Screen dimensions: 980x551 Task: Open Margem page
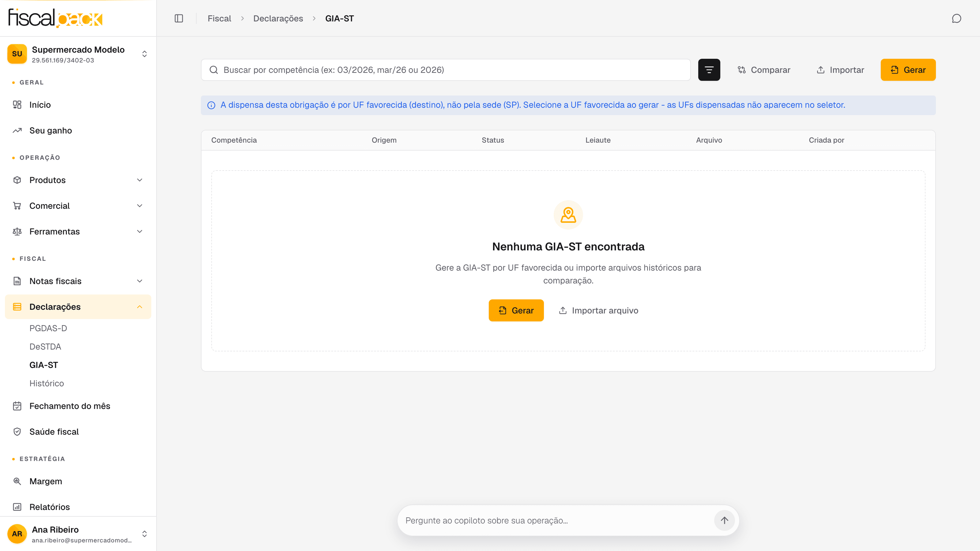(78, 481)
